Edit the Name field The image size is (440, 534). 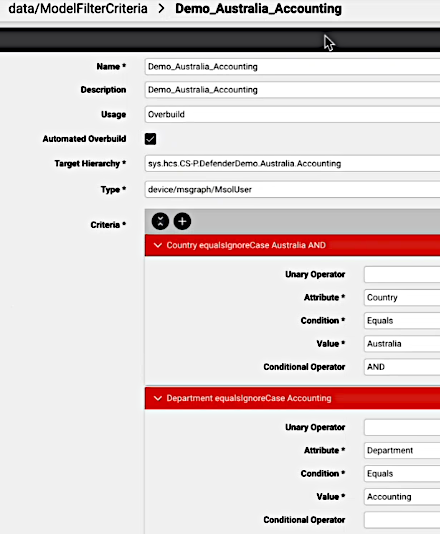point(292,67)
